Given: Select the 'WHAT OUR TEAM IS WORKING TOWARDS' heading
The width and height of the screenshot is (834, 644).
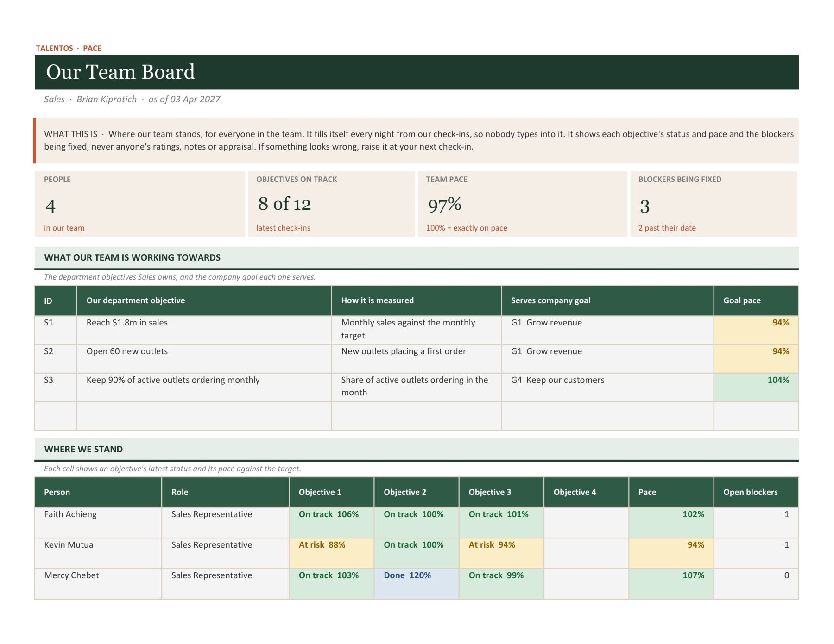Looking at the screenshot, I should pyautogui.click(x=133, y=257).
